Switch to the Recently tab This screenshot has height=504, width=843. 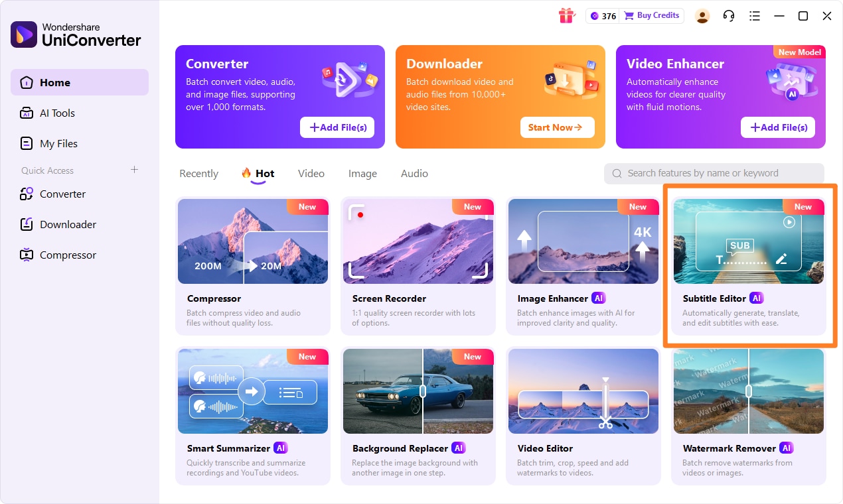pyautogui.click(x=198, y=174)
